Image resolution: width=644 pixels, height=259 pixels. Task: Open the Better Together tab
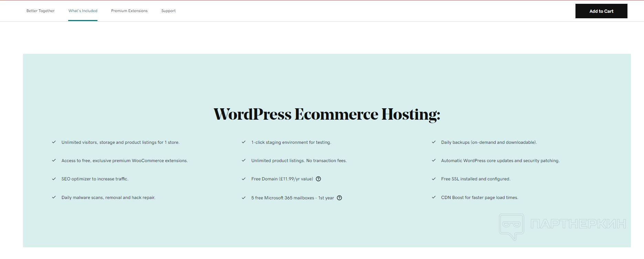pyautogui.click(x=40, y=11)
